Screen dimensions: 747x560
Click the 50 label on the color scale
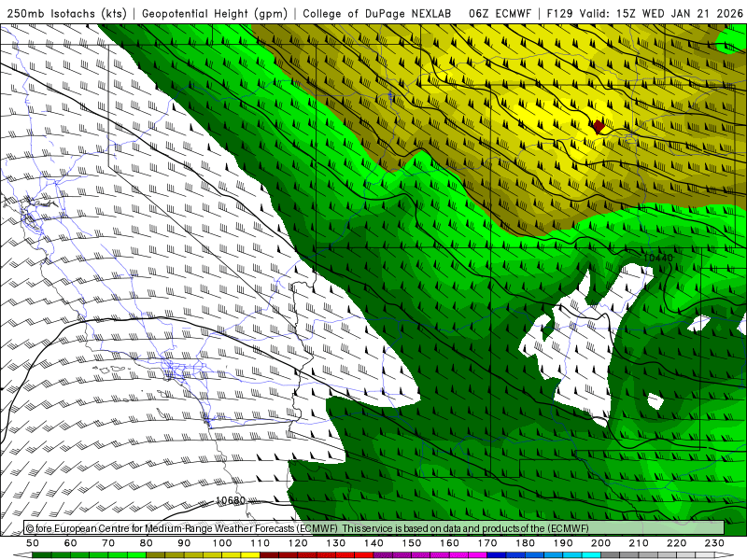[x=33, y=543]
